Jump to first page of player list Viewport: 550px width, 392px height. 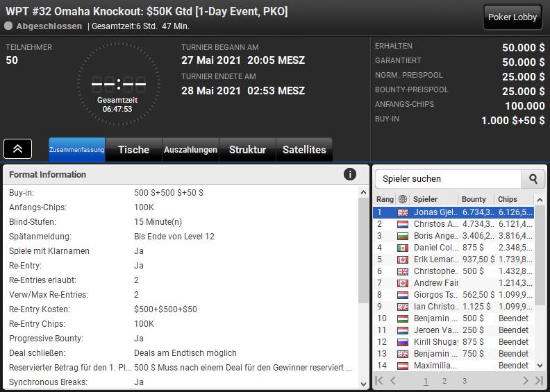pos(379,381)
